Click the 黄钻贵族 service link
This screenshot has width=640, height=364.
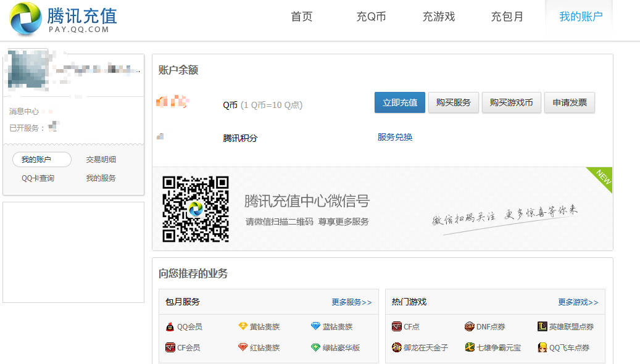pos(265,326)
